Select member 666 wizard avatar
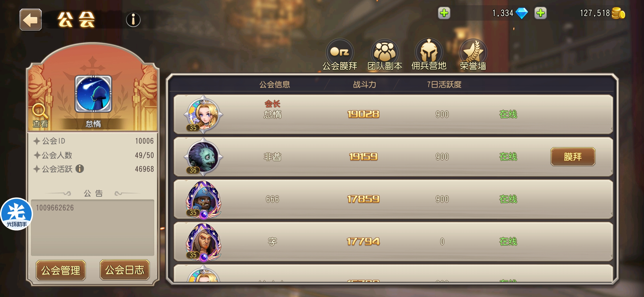The width and height of the screenshot is (644, 297). (x=203, y=199)
